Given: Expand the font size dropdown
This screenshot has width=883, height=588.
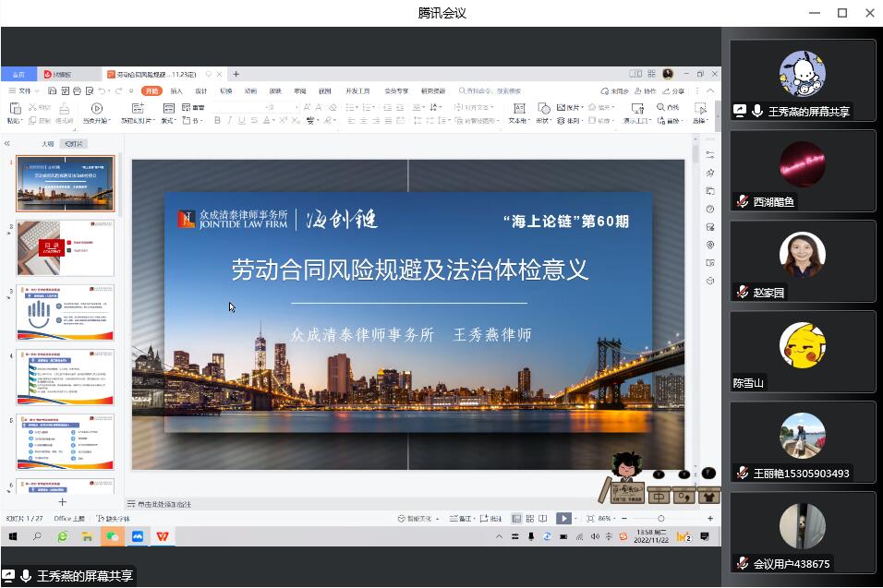Looking at the screenshot, I should coord(296,107).
